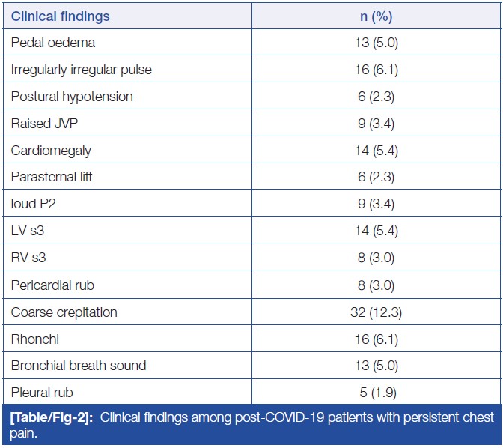This screenshot has width=503, height=448.
Task: Click the Clinical findings column header
Action: [x=60, y=16]
